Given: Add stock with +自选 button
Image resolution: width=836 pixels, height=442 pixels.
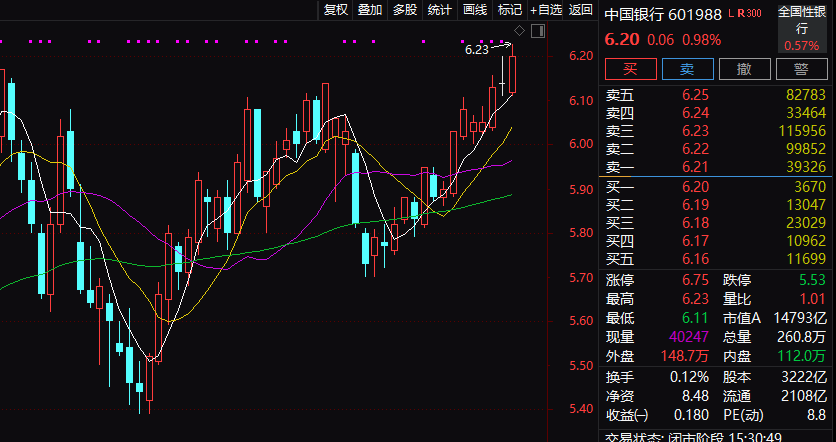Looking at the screenshot, I should pos(546,10).
